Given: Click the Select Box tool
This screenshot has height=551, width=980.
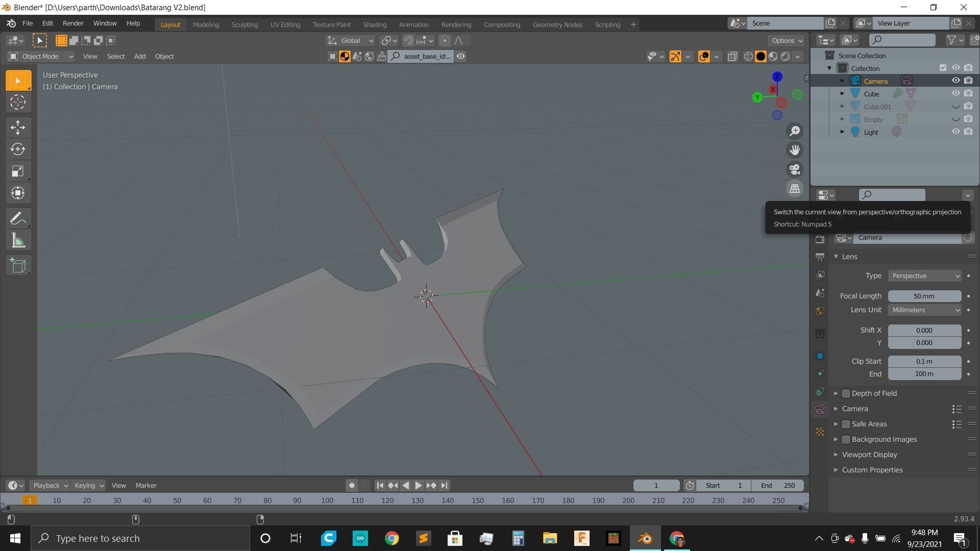Looking at the screenshot, I should (18, 81).
